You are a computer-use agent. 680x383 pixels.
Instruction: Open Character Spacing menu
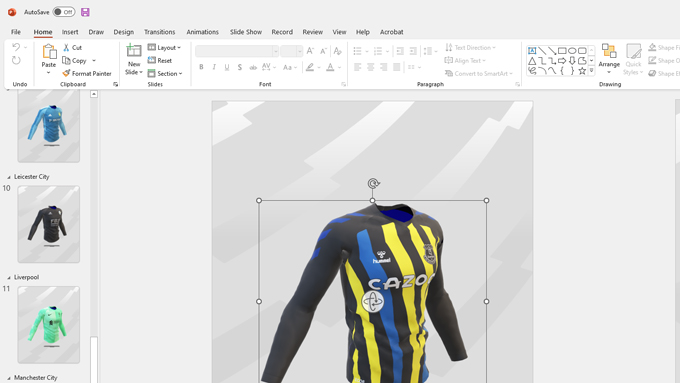point(269,67)
